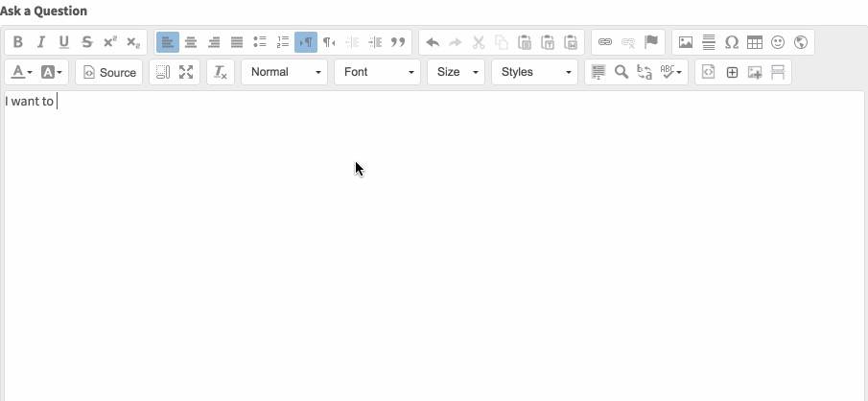Open the Size dropdown

[457, 72]
